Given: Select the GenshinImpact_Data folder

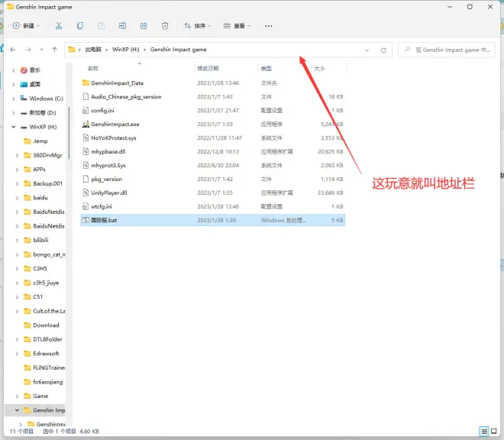Looking at the screenshot, I should coord(116,82).
